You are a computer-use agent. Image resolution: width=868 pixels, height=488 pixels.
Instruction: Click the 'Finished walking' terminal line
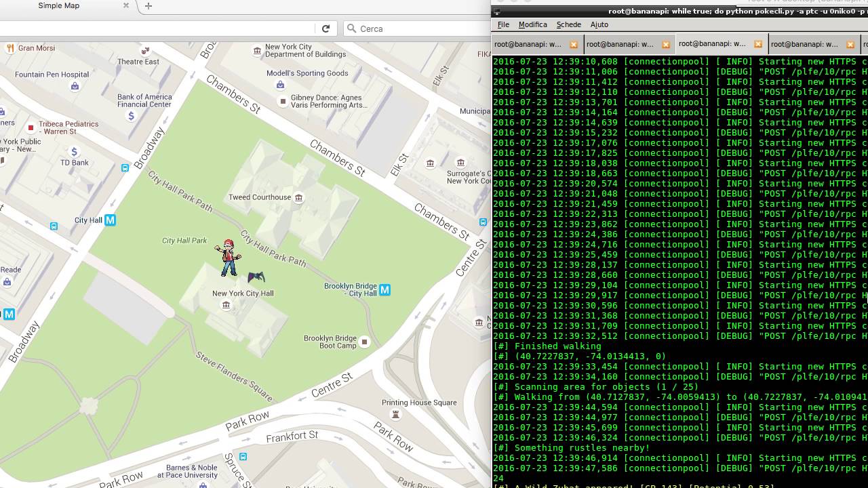(x=547, y=346)
